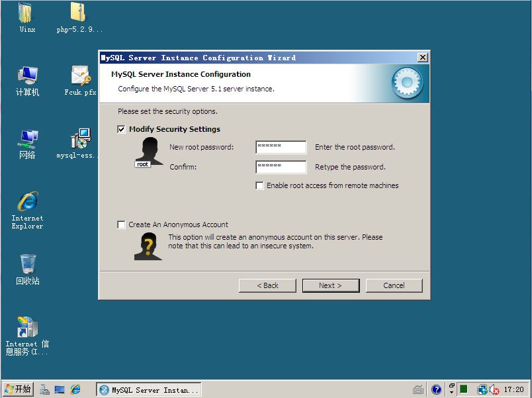Click 'Please set the security options.' text

(167, 111)
